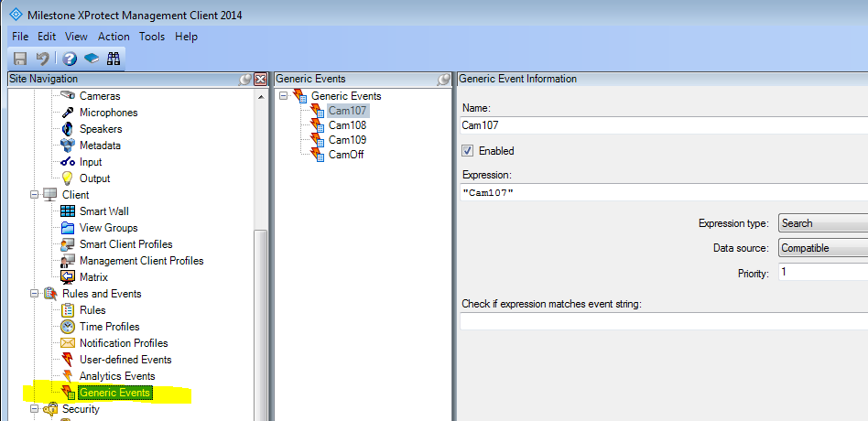Click the Smart Wall label
The image size is (868, 421).
coord(104,211)
